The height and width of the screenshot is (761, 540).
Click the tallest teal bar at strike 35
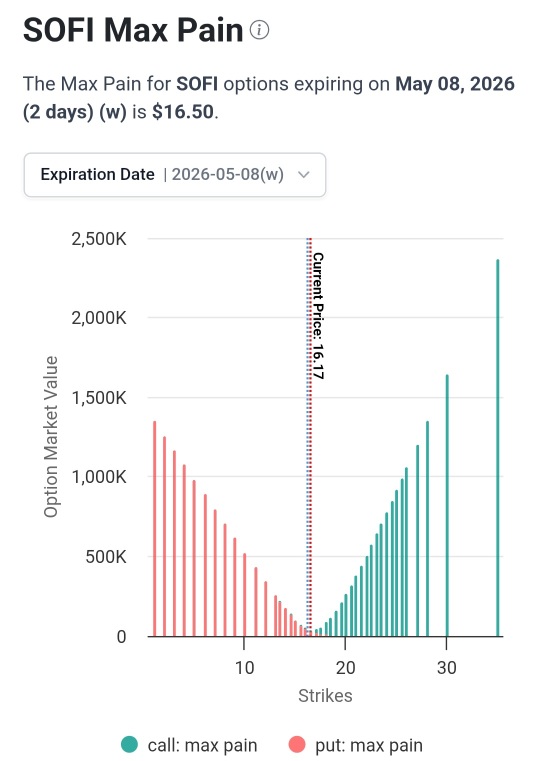498,448
